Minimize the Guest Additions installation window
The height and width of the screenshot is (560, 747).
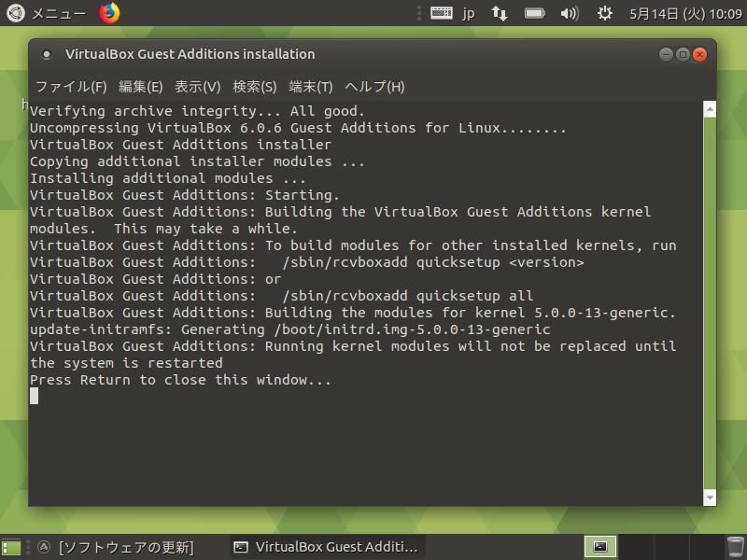coord(666,55)
